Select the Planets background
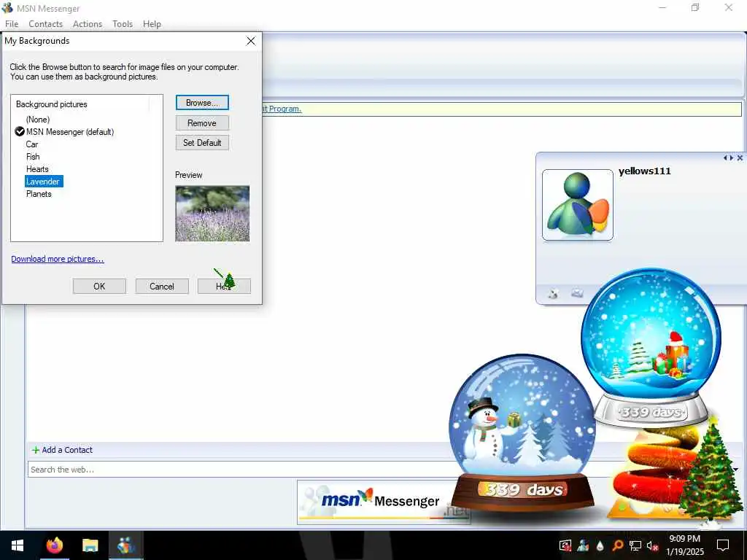The image size is (747, 560). [39, 194]
